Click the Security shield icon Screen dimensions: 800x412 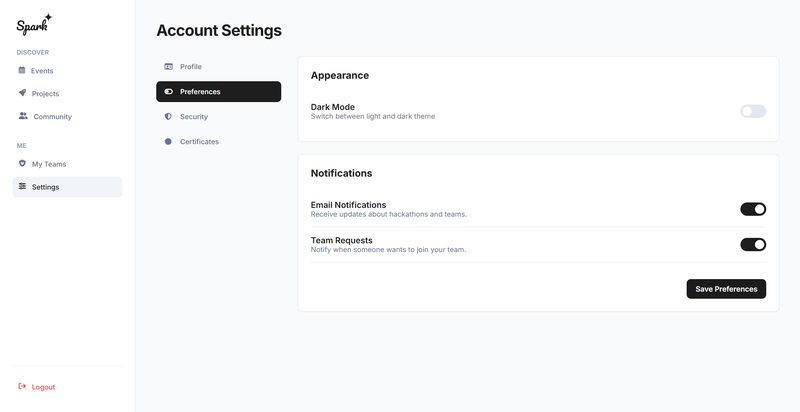pyautogui.click(x=169, y=116)
